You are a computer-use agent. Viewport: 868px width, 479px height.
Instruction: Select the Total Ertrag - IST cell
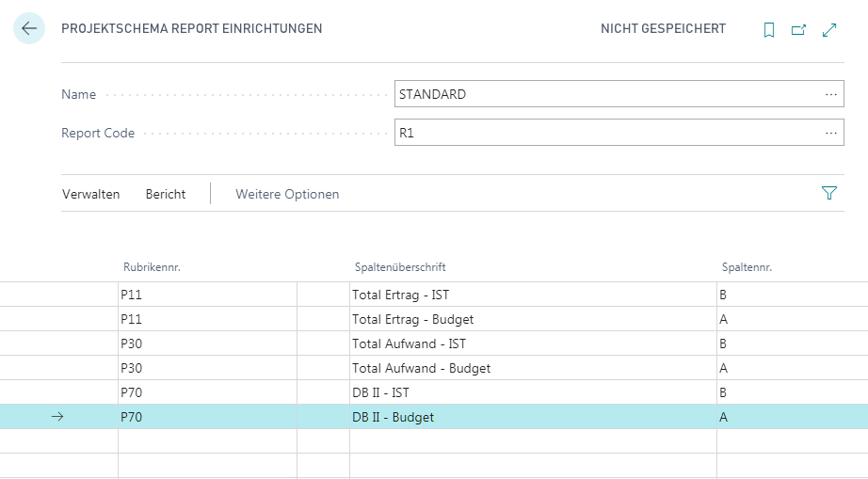click(533, 295)
